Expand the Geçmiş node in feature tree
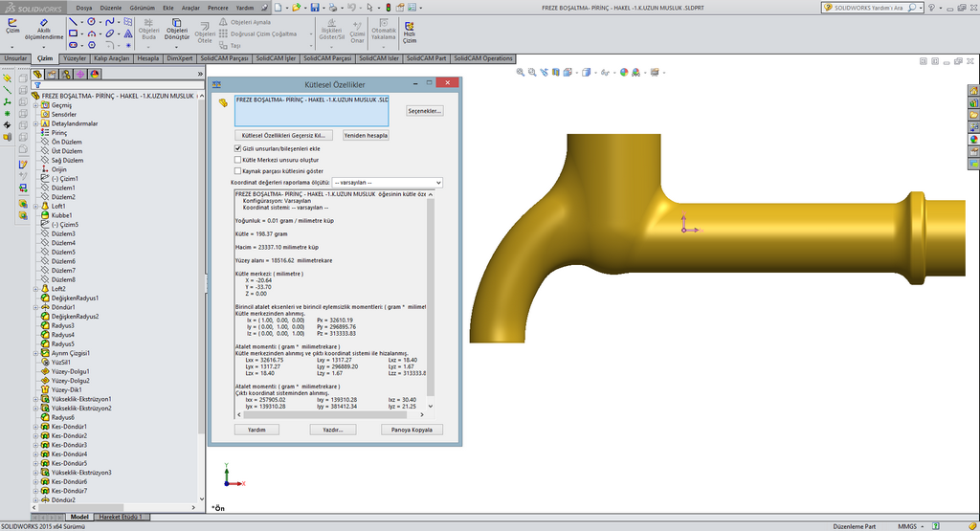This screenshot has width=980, height=531. click(x=35, y=105)
